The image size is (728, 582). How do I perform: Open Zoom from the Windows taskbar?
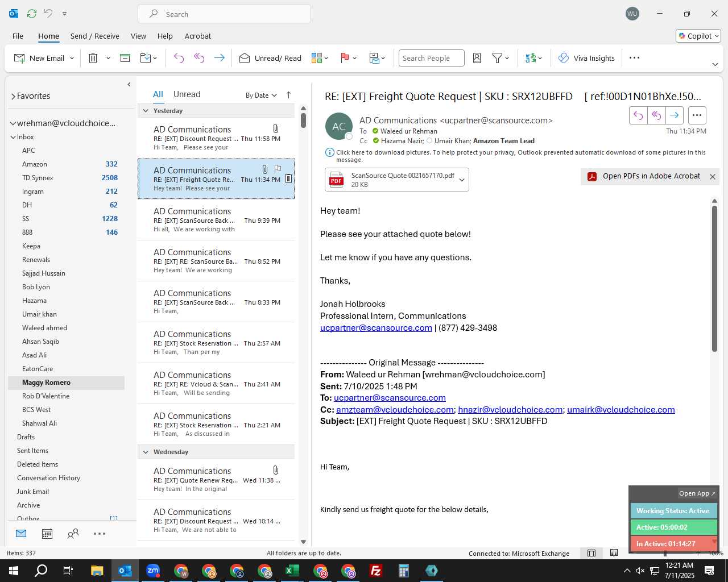pyautogui.click(x=153, y=571)
